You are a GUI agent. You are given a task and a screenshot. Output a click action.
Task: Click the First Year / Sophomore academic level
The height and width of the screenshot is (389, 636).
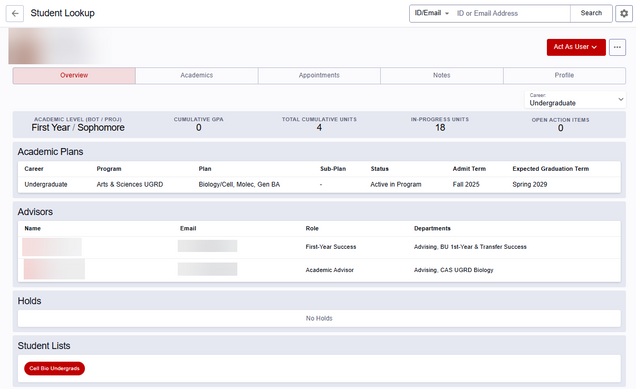click(78, 128)
